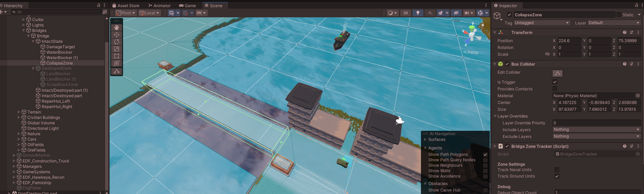Toggle Provides Contacts checkbox
Viewport: 644px width, 194px height.
tap(555, 89)
